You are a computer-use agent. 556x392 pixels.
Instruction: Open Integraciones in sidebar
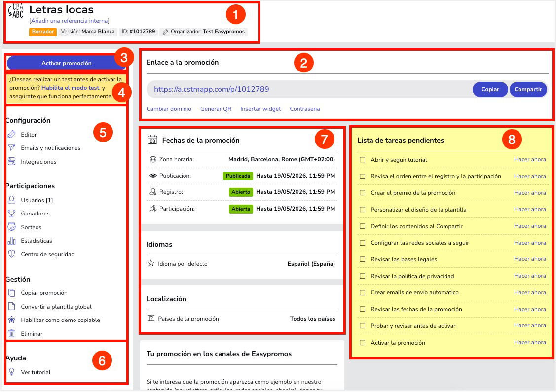[x=38, y=162]
